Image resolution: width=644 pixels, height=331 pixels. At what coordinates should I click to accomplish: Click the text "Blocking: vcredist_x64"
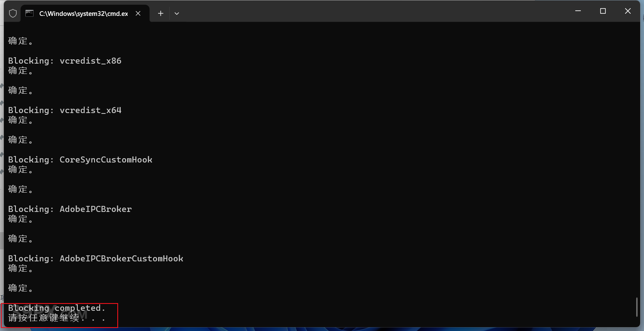[65, 110]
